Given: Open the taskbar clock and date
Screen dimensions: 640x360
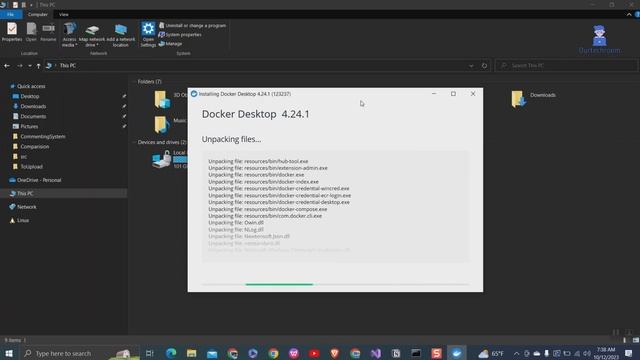Looking at the screenshot, I should tap(606, 353).
